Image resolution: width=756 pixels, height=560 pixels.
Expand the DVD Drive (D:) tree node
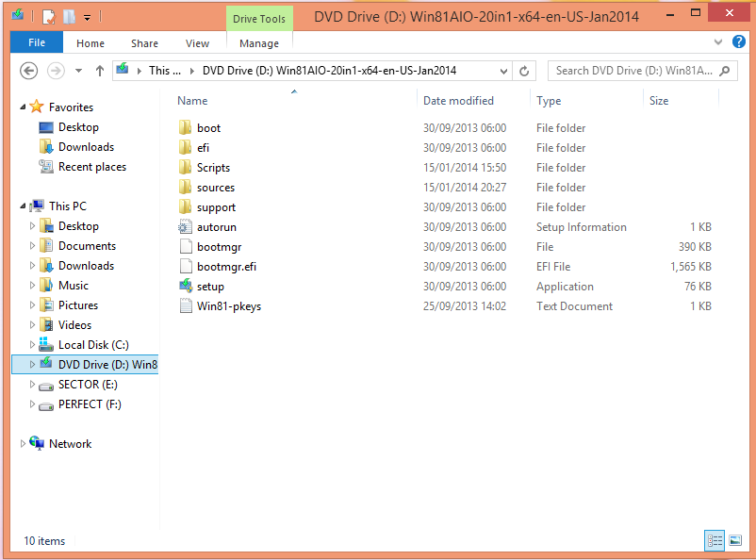[32, 365]
